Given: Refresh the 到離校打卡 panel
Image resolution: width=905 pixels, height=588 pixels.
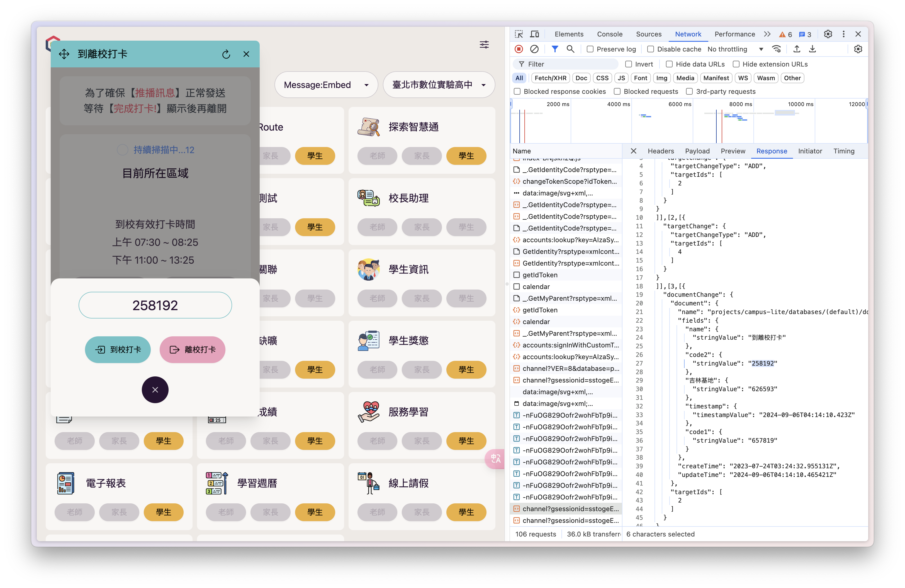Looking at the screenshot, I should [x=226, y=54].
